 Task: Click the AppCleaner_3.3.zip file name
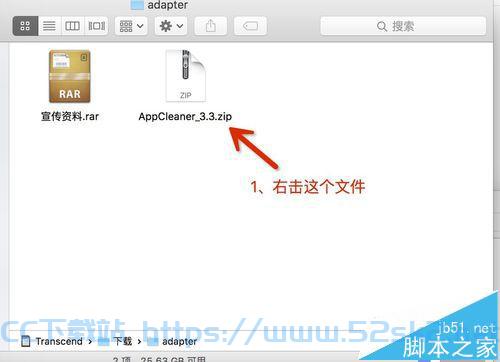point(185,117)
